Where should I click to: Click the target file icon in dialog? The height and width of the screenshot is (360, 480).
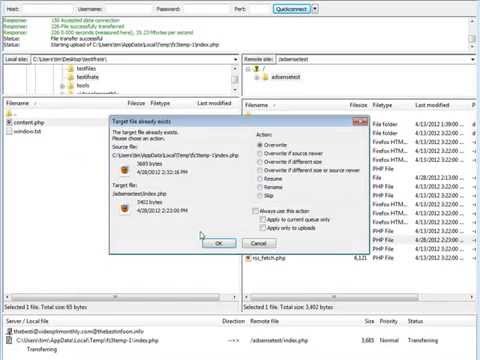(125, 209)
